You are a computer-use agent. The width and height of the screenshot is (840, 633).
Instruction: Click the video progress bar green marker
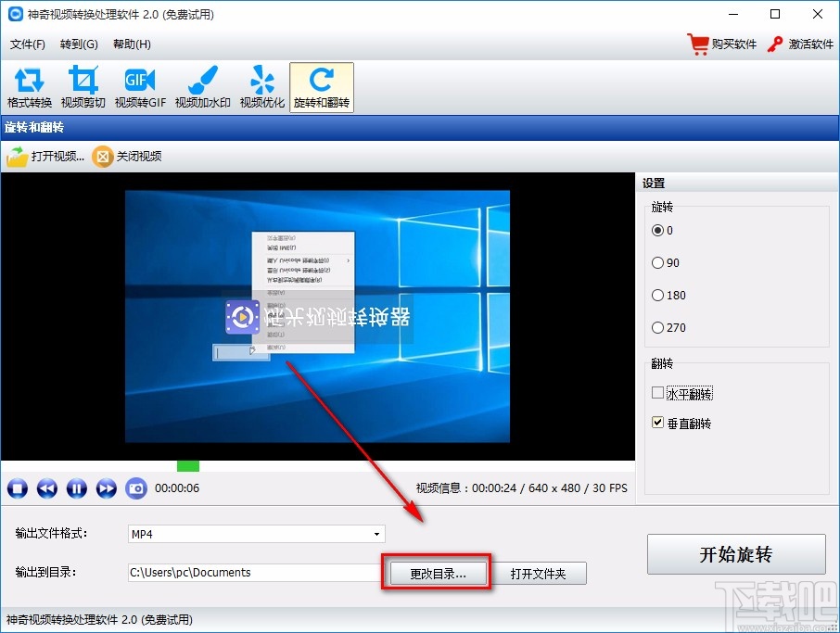(188, 466)
